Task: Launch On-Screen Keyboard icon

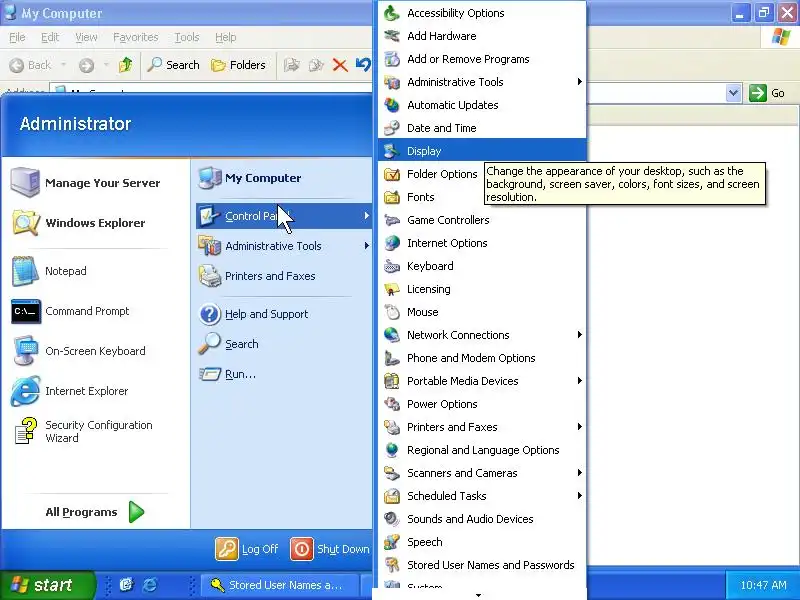Action: (26, 351)
